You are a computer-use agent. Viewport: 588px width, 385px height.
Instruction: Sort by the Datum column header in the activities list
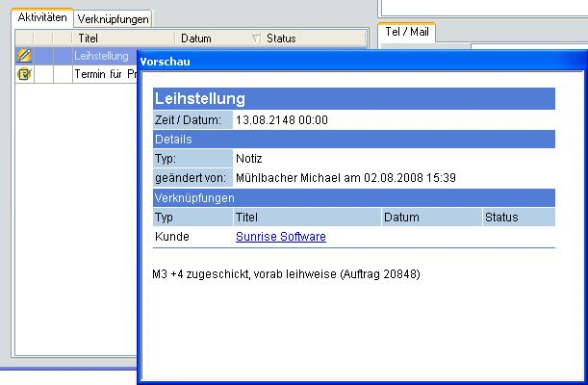coord(217,38)
